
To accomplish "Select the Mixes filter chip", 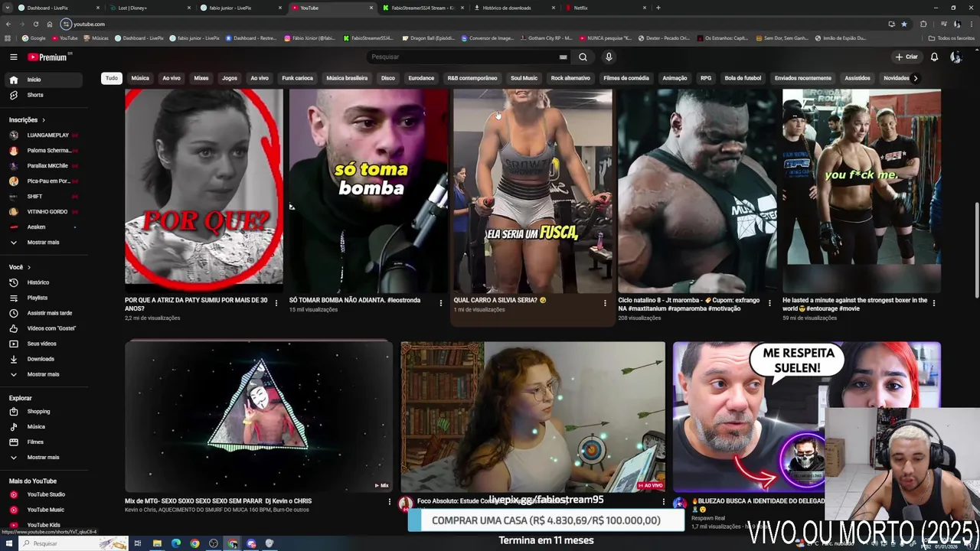I will coord(201,78).
